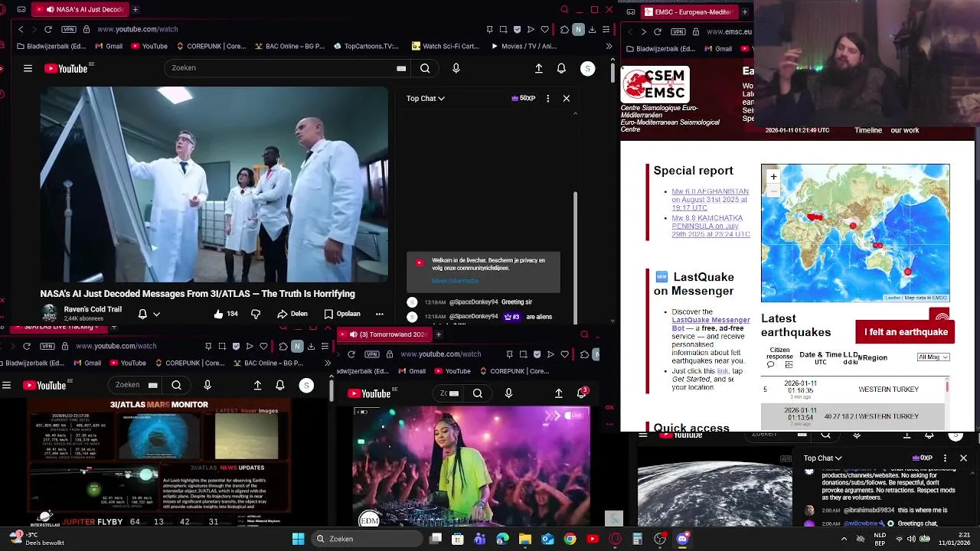
Task: Select the 01:13:54 WESTERN TURKEY earthquake row
Action: [x=853, y=416]
